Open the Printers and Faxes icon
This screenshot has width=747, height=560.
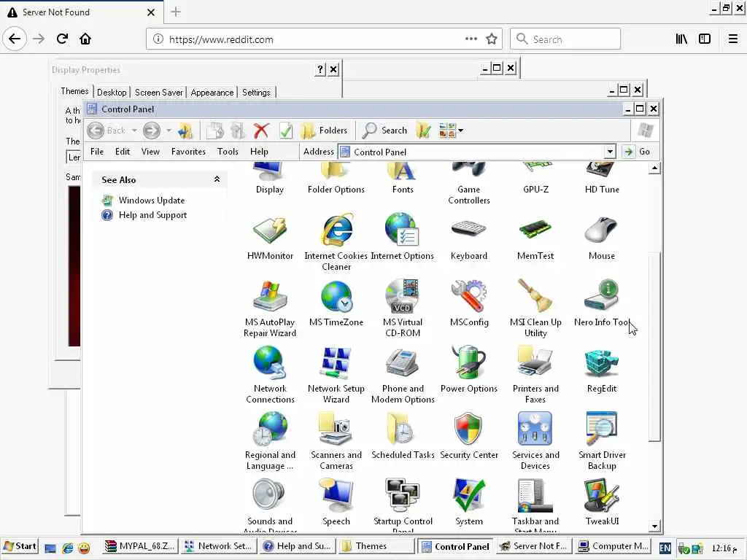535,375
